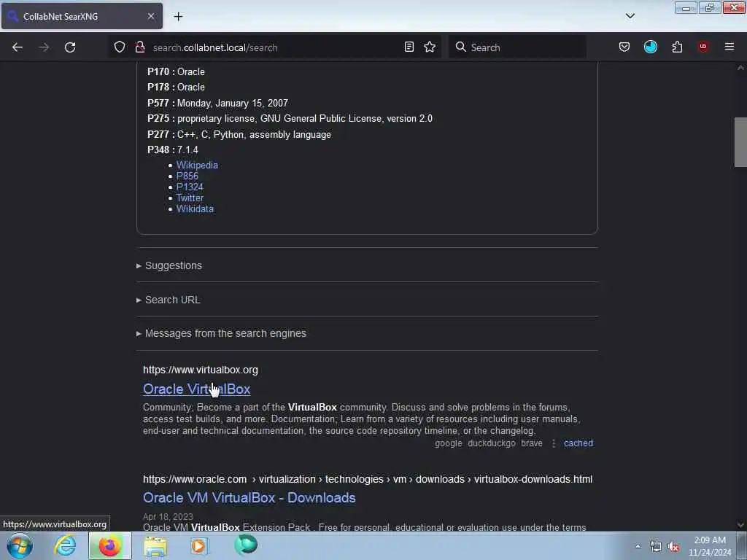The height and width of the screenshot is (560, 747).
Task: Click the scrollbar up arrow
Action: coord(740,68)
